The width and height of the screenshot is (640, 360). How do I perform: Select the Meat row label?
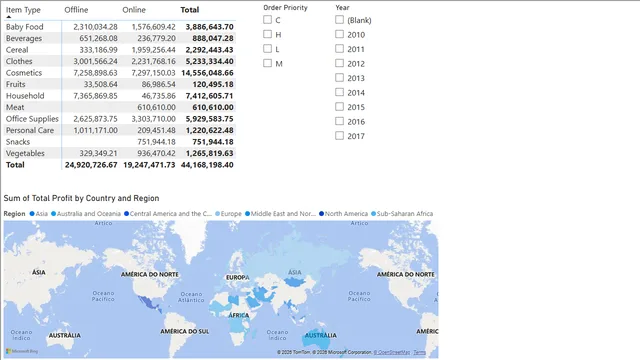15,107
